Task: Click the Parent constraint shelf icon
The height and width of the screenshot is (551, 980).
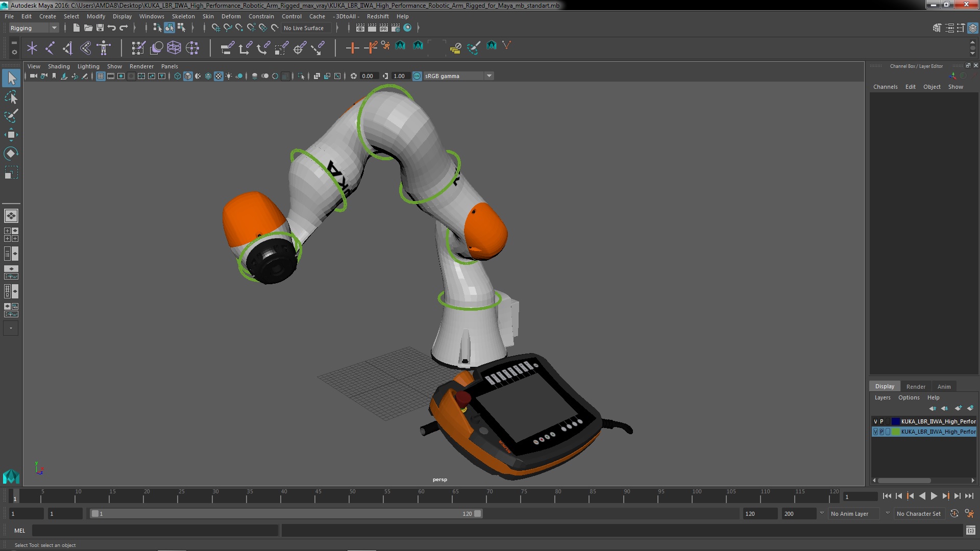Action: (x=227, y=48)
